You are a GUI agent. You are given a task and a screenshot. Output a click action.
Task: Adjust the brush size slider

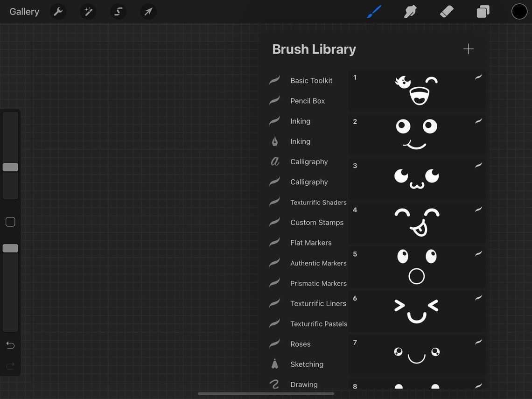[x=10, y=167]
